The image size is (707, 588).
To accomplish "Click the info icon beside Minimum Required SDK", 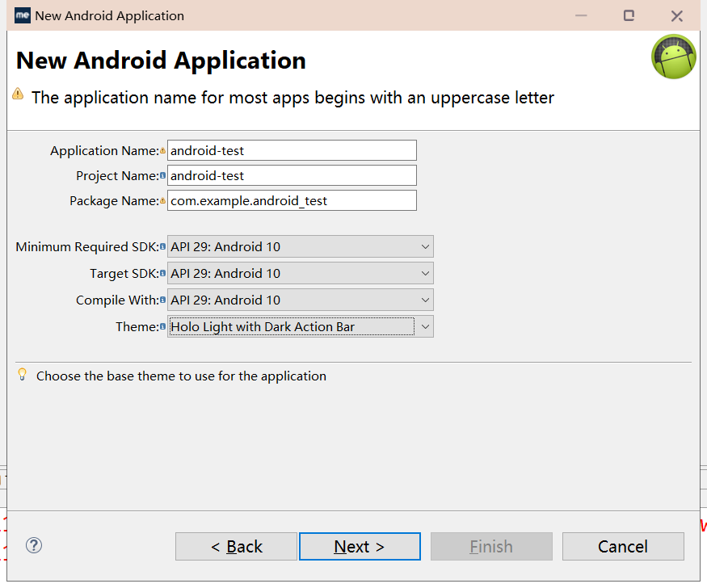I will pos(162,246).
